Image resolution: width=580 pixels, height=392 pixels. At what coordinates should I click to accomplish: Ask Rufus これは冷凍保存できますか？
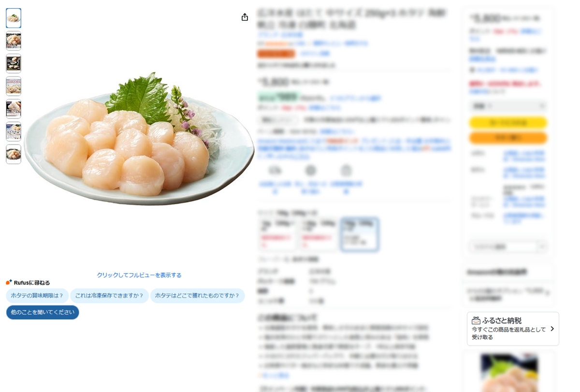[x=109, y=296]
